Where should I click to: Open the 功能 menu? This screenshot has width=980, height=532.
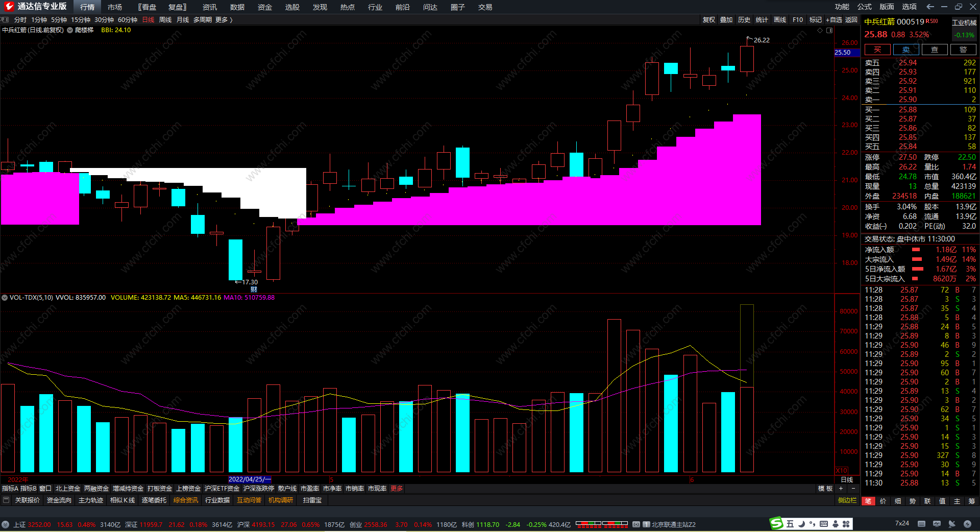click(842, 7)
